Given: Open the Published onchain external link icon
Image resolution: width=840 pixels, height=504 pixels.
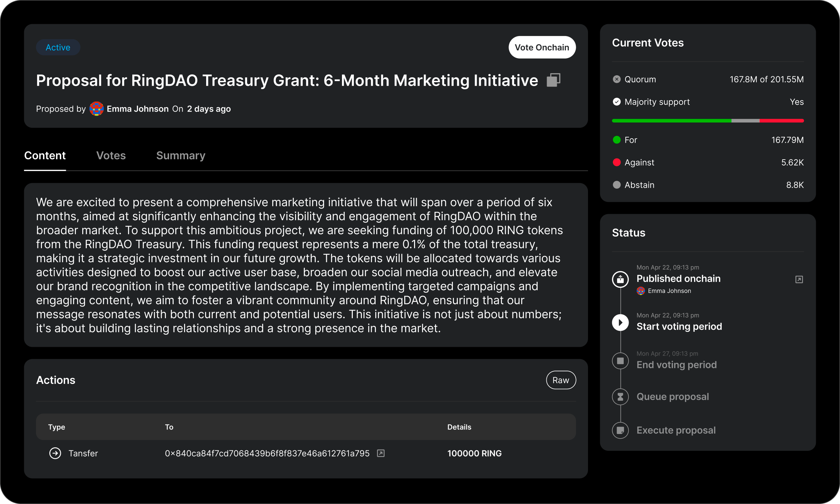Looking at the screenshot, I should coord(799,279).
